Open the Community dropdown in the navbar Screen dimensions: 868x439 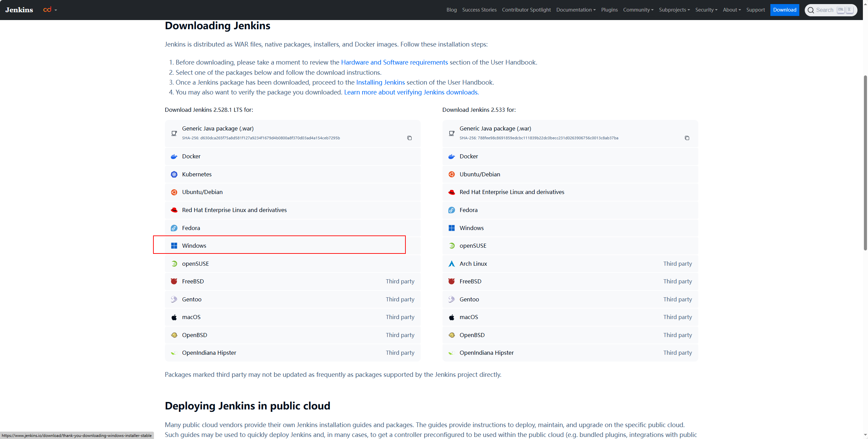[x=638, y=10]
